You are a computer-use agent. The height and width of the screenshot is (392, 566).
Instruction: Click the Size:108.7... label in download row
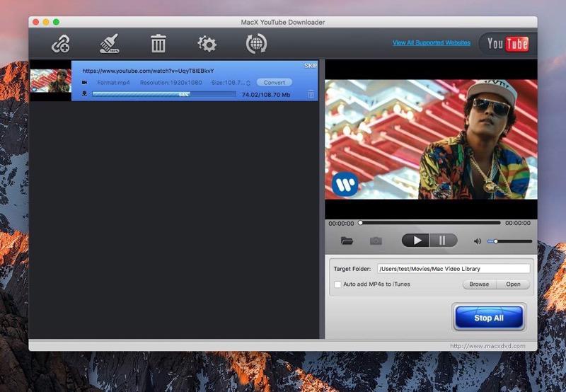(x=228, y=83)
